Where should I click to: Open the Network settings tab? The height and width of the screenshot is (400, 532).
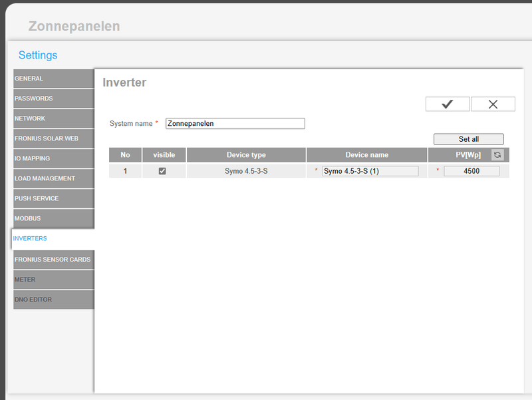click(54, 118)
